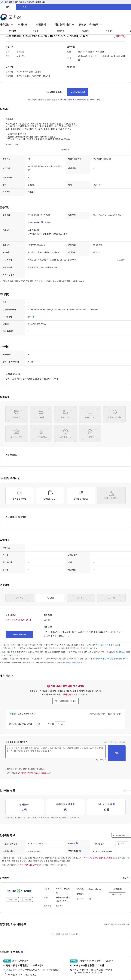This screenshot has height=980, width=131.
Task: Click the 차량유지비 benefit icon
Action: coord(65,414)
